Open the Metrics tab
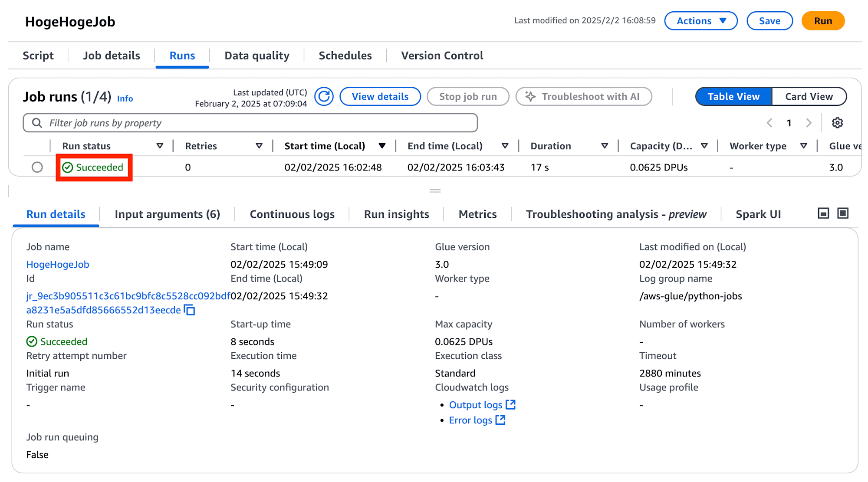Image resolution: width=868 pixels, height=482 pixels. click(477, 214)
